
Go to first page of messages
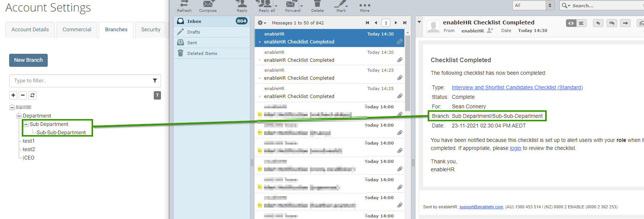(x=367, y=23)
